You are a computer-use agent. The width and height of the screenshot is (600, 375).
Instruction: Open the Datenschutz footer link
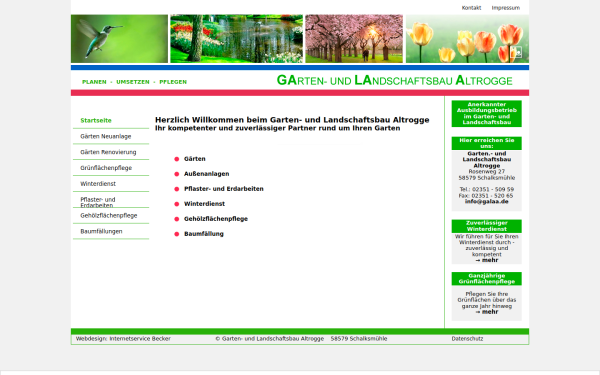click(x=467, y=339)
